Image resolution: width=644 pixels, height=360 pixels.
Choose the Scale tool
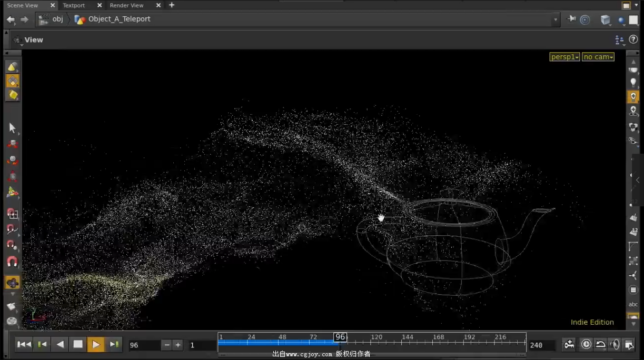13,176
